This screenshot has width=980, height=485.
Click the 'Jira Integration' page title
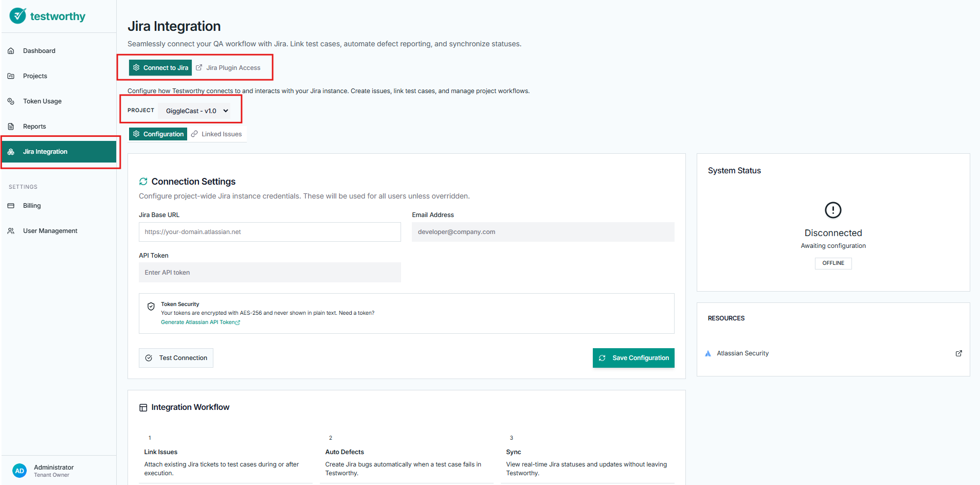click(x=174, y=26)
